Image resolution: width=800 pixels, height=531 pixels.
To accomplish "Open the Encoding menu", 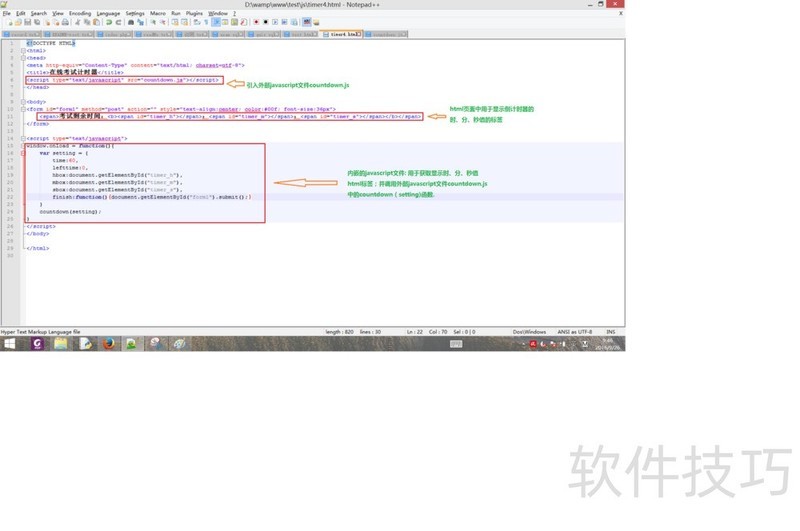I will [x=80, y=13].
